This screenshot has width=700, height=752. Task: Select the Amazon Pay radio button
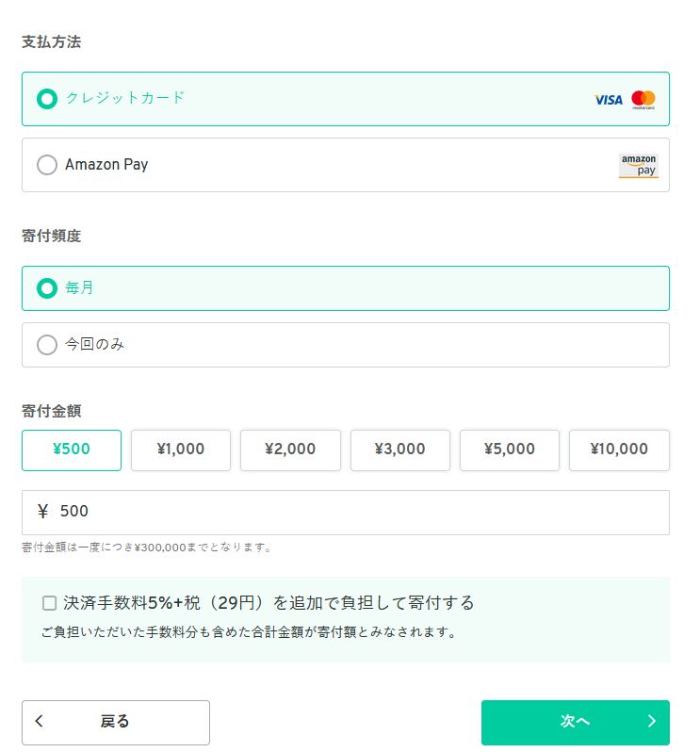[47, 165]
